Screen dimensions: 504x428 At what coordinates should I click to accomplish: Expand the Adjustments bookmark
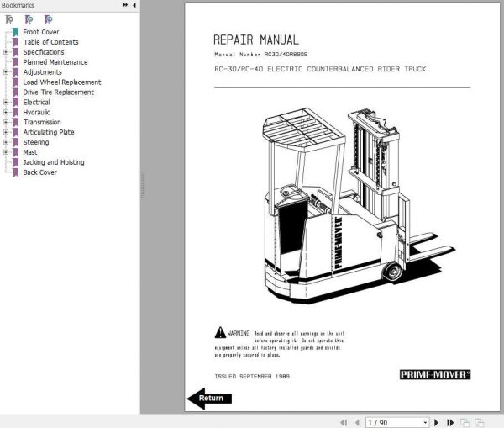pyautogui.click(x=6, y=72)
